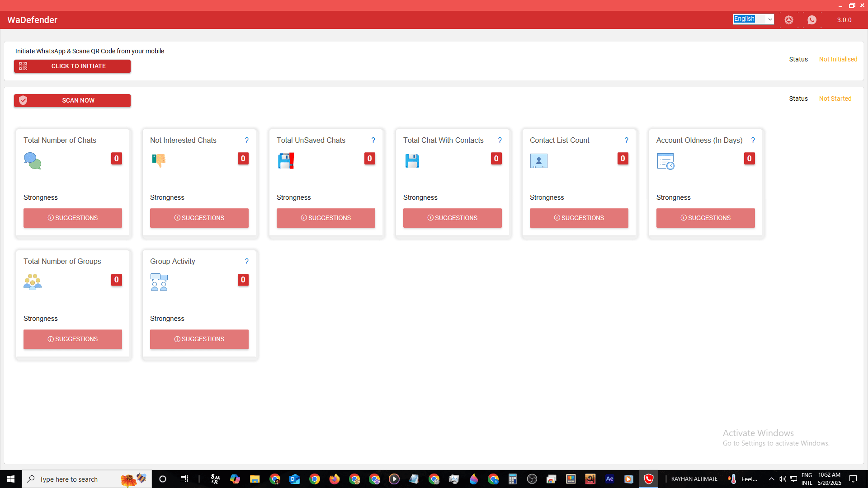Open Firefox from the taskbar
This screenshot has height=488, width=868.
point(335,479)
